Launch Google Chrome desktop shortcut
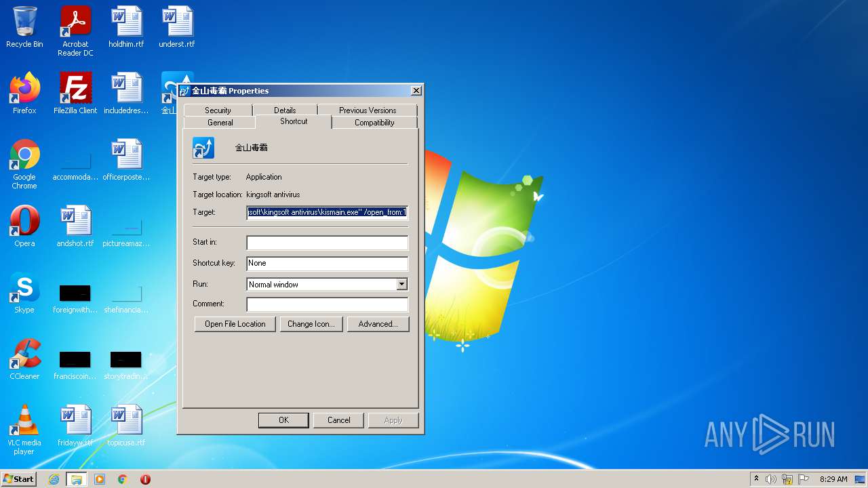 [x=24, y=164]
